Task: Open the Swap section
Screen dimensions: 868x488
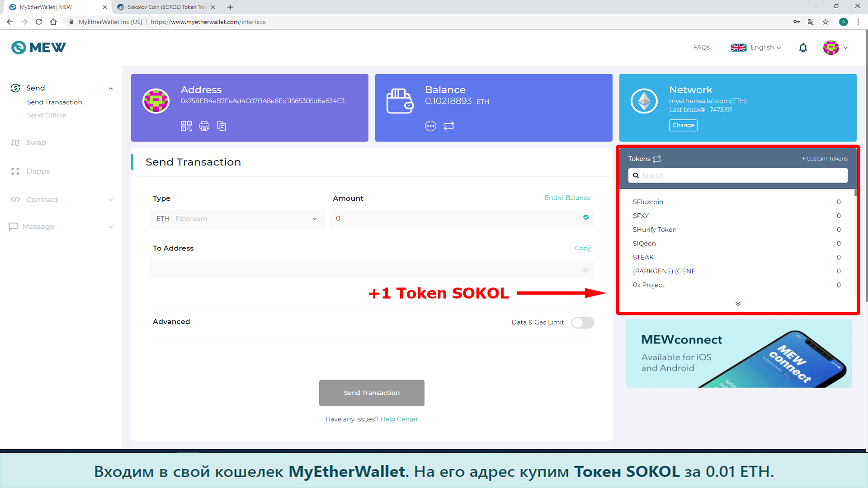Action: pos(28,143)
